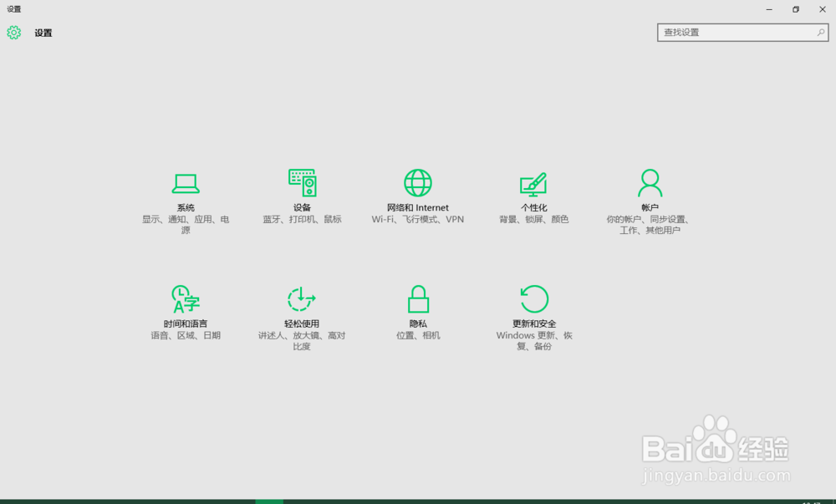Click the 设置 title bar label

[x=42, y=33]
